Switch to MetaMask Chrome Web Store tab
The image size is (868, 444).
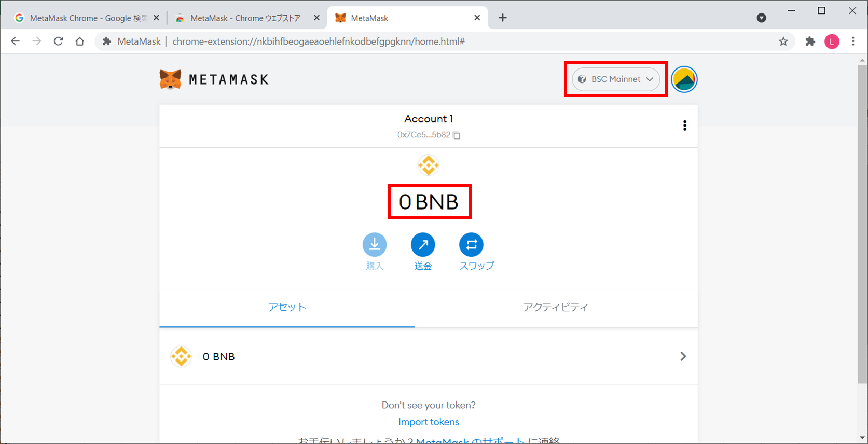coord(245,18)
